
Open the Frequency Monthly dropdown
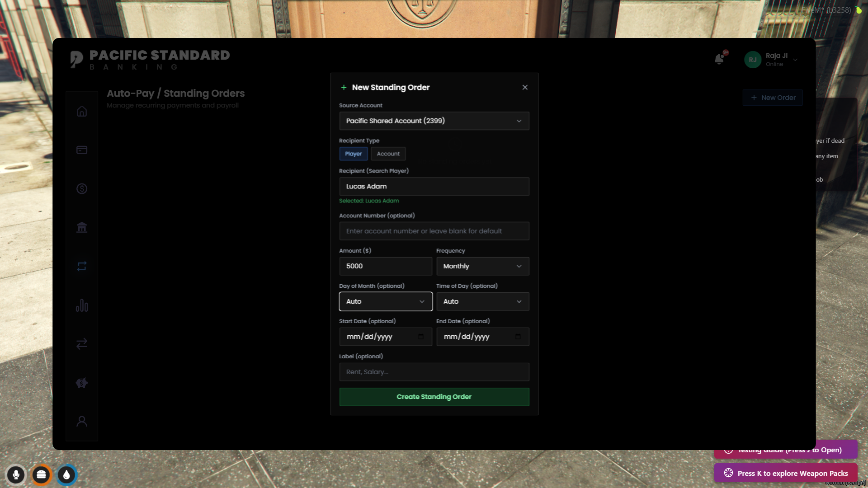point(483,266)
